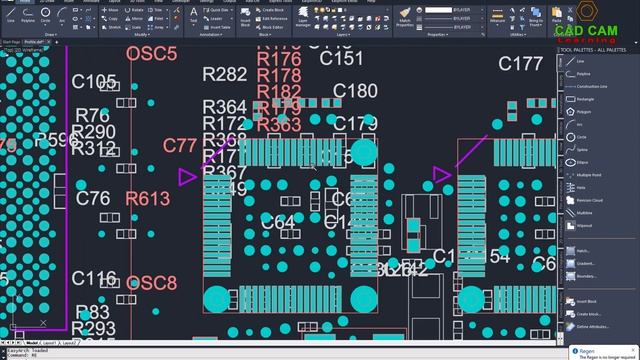640x360 pixels.
Task: Click the Match Properties tool
Action: (x=404, y=17)
